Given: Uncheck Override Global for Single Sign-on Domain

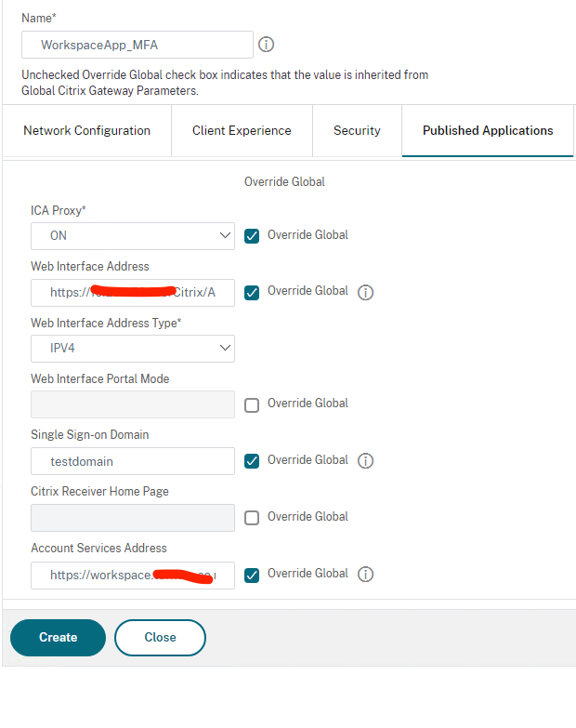Looking at the screenshot, I should (x=251, y=460).
